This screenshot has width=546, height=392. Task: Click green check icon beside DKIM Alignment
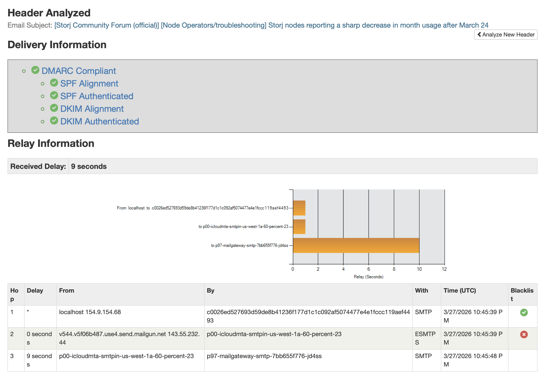(54, 108)
